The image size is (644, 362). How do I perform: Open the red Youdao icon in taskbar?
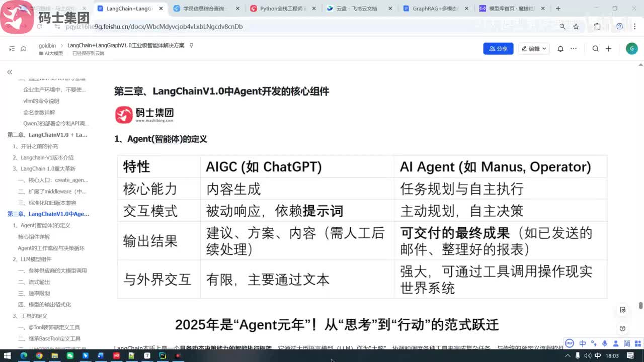[116, 355]
